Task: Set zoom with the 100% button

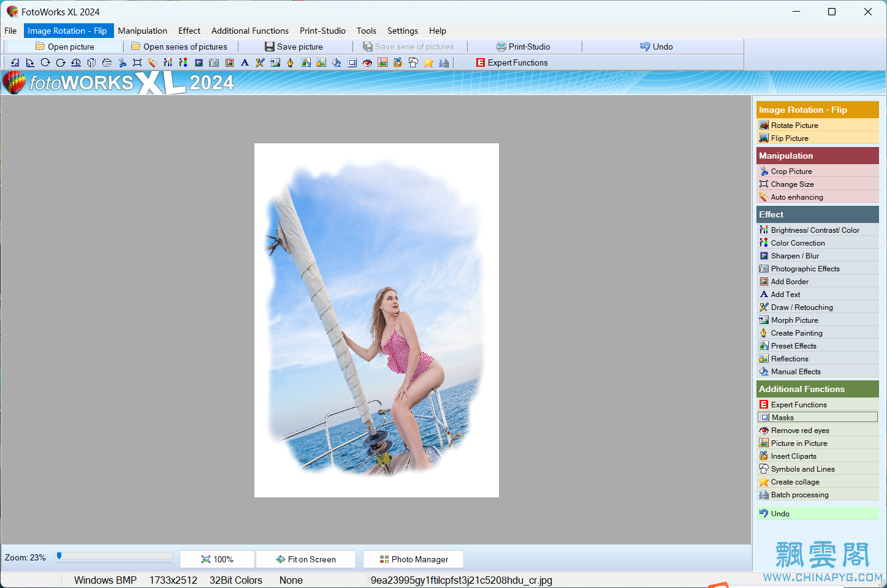Action: click(x=217, y=559)
